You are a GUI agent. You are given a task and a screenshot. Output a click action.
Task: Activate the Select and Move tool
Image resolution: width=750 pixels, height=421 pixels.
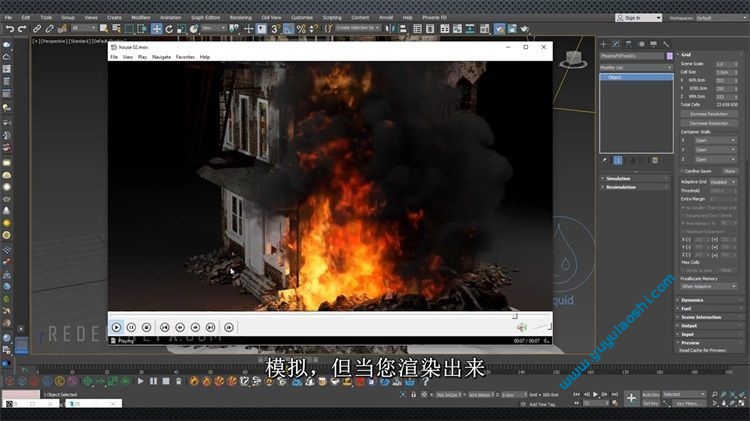(x=156, y=29)
